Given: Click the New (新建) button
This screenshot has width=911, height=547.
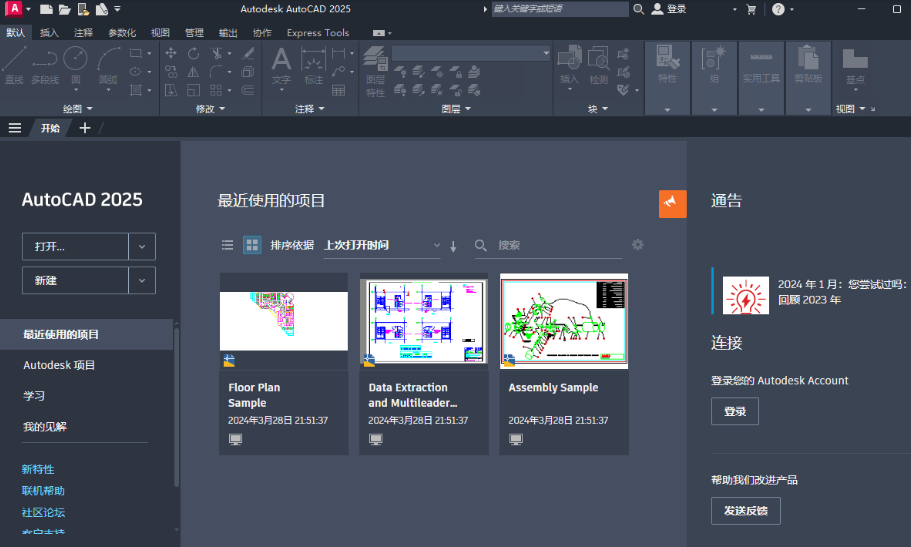Looking at the screenshot, I should click(x=75, y=280).
